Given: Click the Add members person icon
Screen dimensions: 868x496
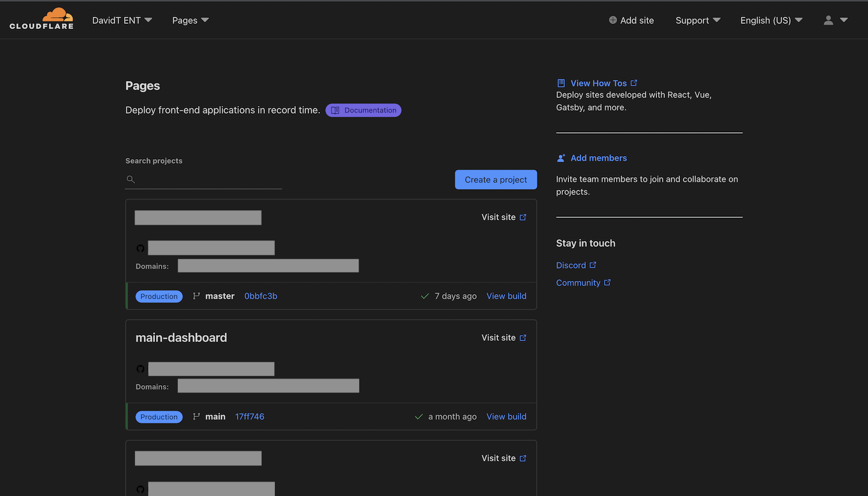Looking at the screenshot, I should click(x=561, y=158).
